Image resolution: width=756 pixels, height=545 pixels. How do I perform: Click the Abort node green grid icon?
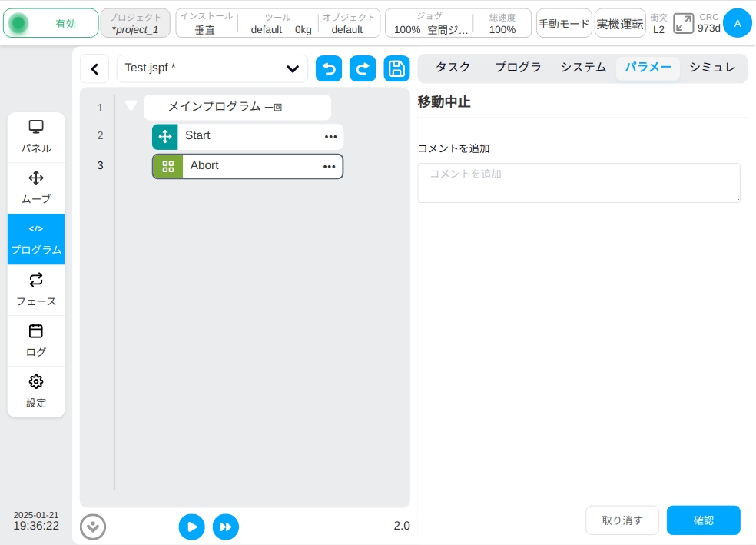coord(167,166)
